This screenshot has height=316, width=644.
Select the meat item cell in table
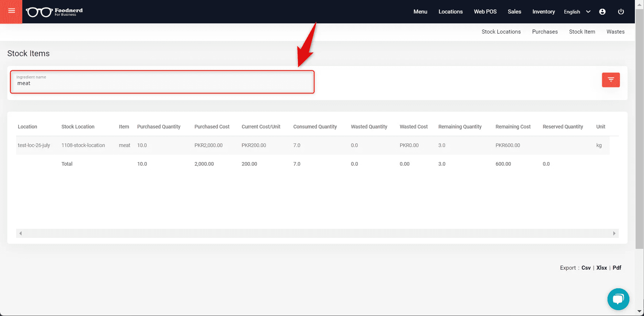pos(124,145)
